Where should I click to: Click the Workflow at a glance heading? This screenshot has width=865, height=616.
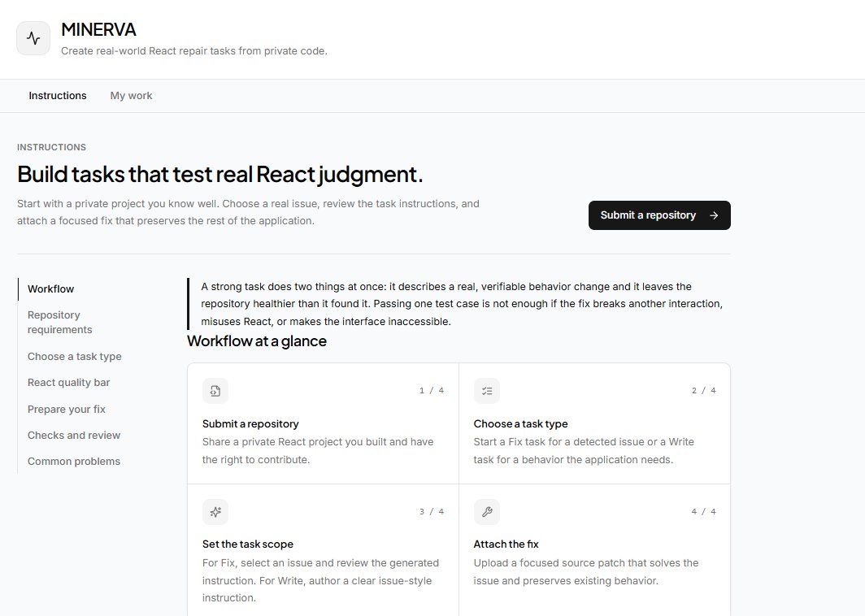(x=257, y=341)
